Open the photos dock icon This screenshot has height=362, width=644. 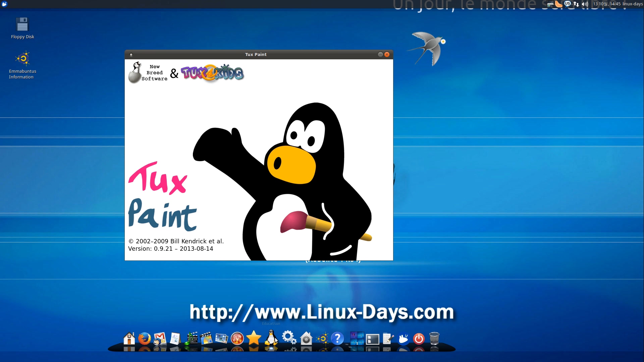222,339
